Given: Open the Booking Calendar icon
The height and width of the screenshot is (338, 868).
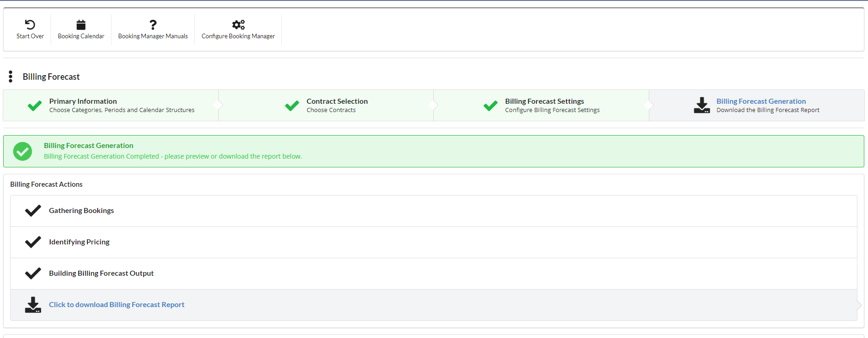Looking at the screenshot, I should tap(81, 24).
